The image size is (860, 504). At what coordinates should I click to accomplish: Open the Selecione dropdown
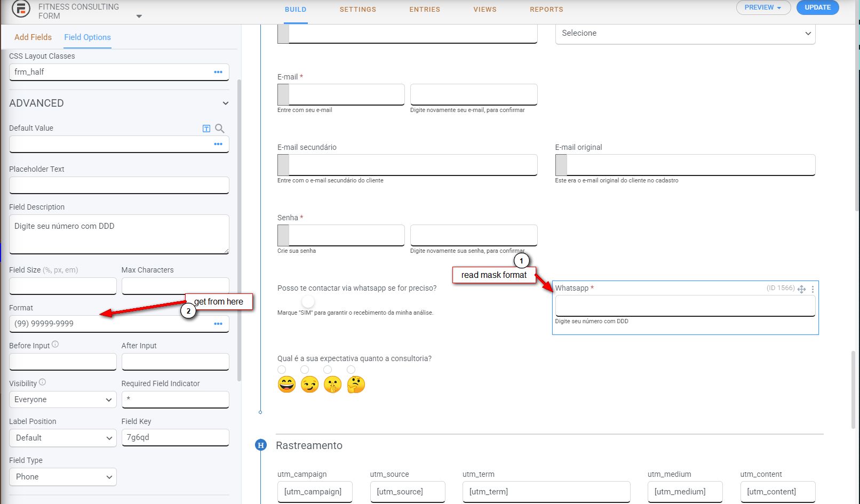(685, 33)
